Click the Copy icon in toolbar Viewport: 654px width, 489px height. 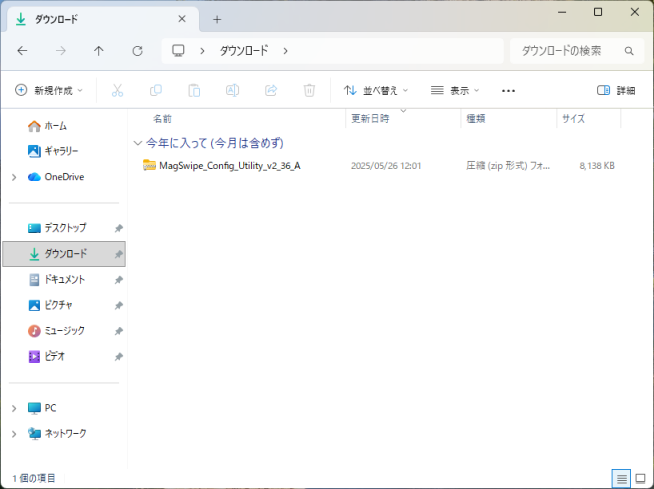pyautogui.click(x=155, y=90)
